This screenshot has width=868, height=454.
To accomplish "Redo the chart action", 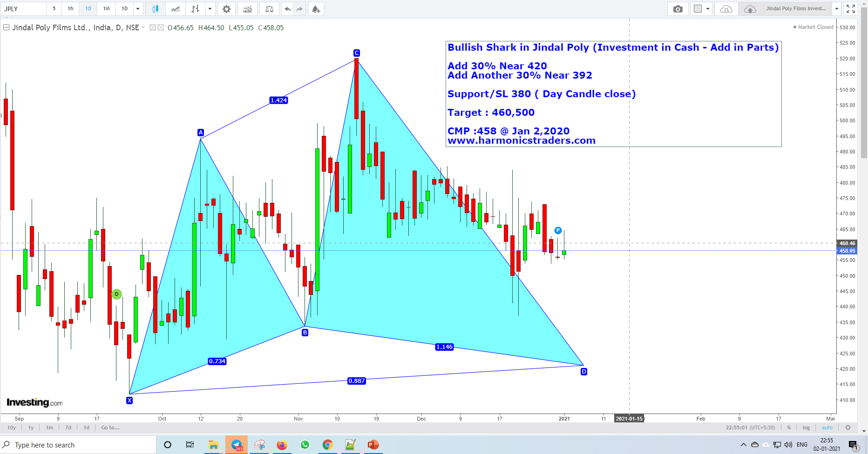I will 299,9.
